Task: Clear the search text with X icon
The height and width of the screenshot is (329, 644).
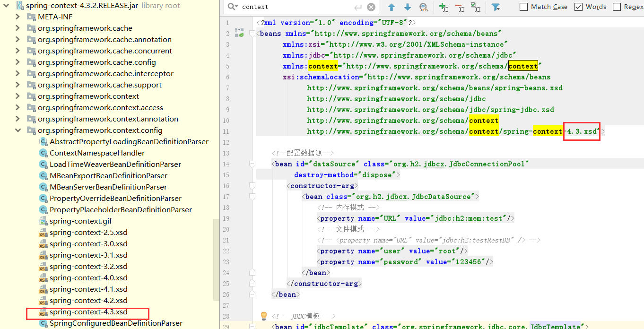Action: tap(371, 7)
